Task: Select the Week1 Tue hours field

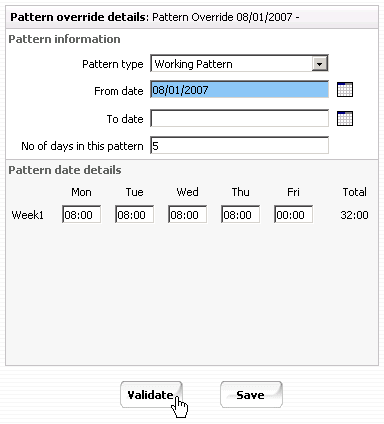Action: pos(134,214)
